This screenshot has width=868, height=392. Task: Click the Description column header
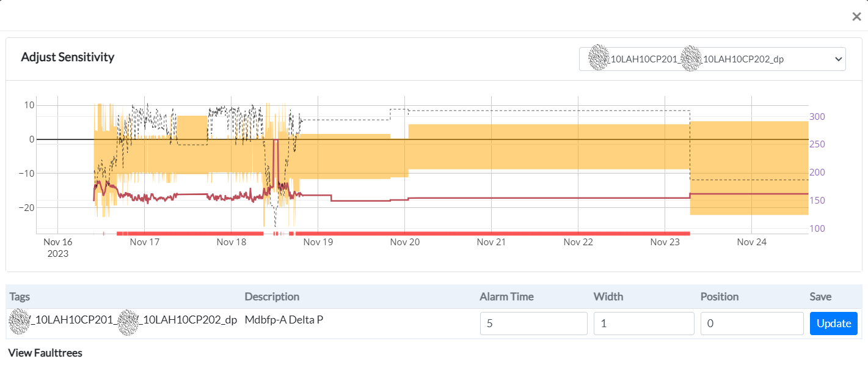(x=272, y=297)
